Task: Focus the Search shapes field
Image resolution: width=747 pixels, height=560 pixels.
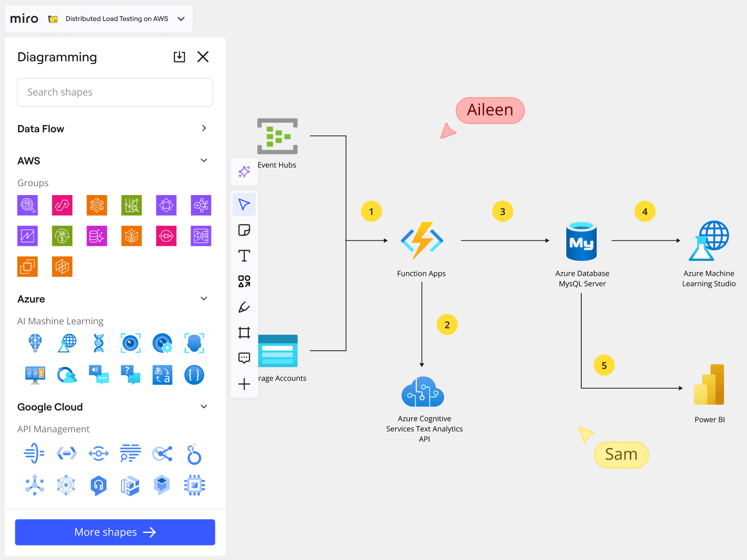Action: [115, 92]
